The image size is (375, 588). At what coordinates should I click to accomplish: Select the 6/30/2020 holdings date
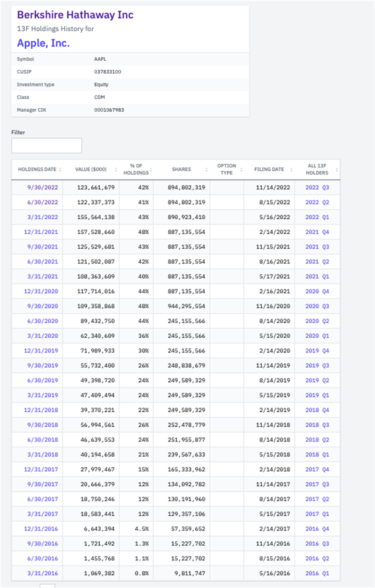point(42,321)
